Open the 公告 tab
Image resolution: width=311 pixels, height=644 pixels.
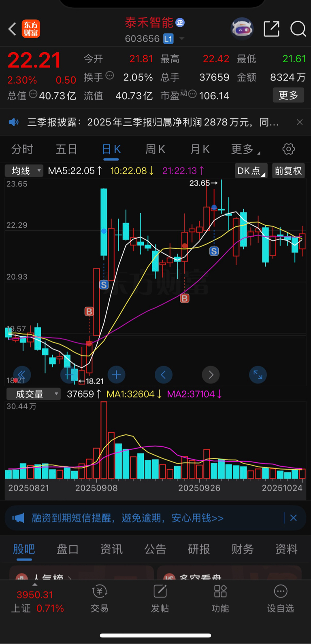155,549
